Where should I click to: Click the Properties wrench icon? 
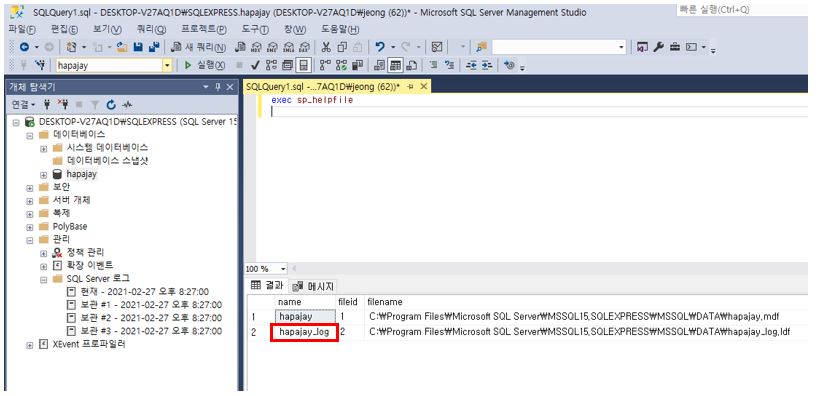658,47
